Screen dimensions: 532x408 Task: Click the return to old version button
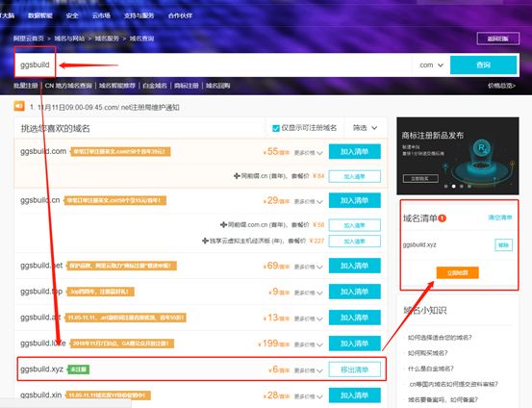497,38
